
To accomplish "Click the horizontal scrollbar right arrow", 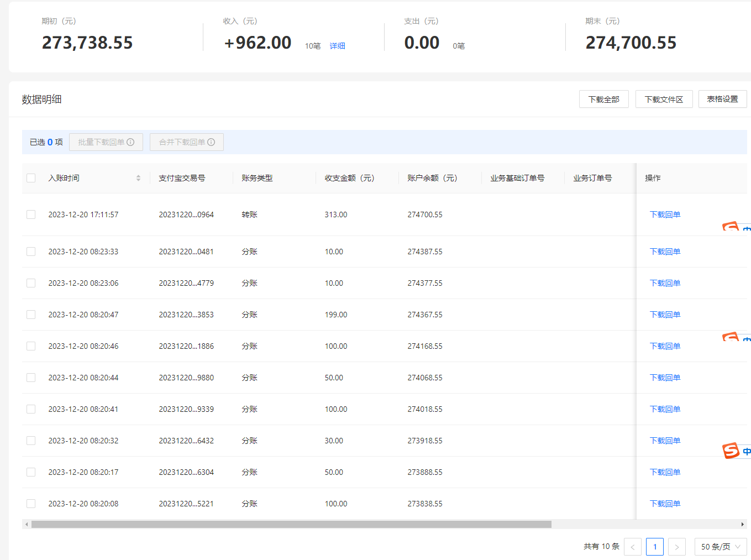I will (743, 524).
